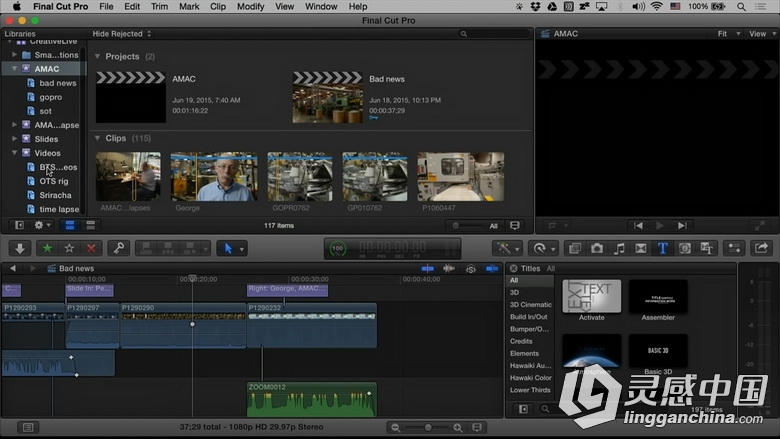Select the Lower Thirds titles category
The image size is (780, 439).
coord(530,390)
